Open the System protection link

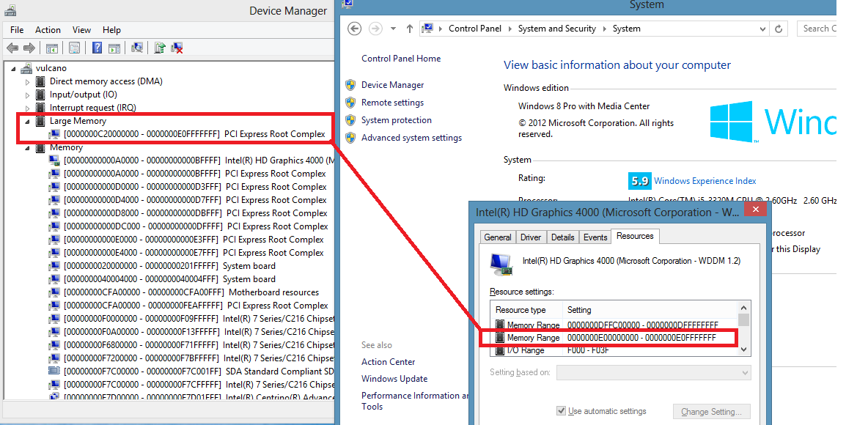tap(397, 120)
